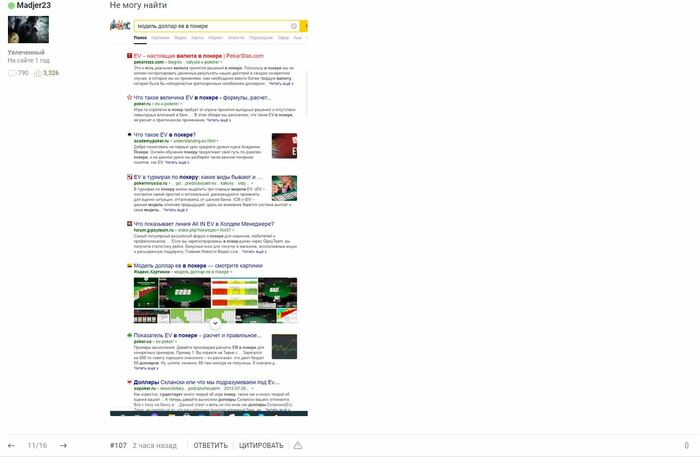This screenshot has width=700, height=457.
Task: Open the permalink #107 of the post
Action: [118, 445]
